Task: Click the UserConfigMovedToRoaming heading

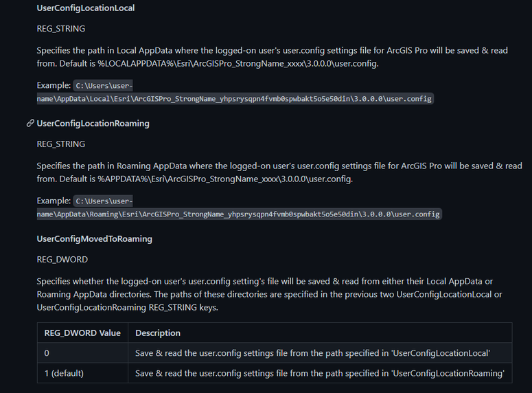Action: [x=94, y=239]
